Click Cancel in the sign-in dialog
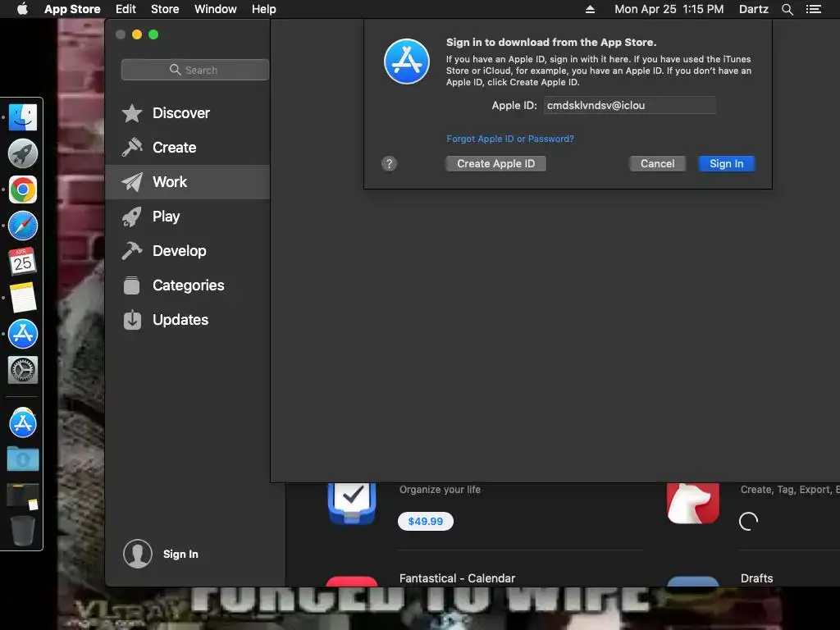The height and width of the screenshot is (630, 840). pos(657,163)
